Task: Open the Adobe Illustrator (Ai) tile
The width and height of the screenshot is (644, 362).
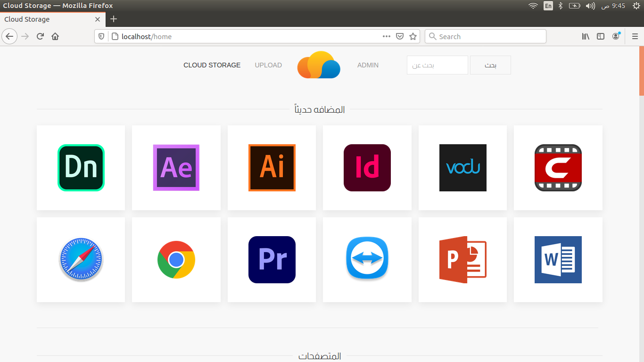Action: coord(272,168)
